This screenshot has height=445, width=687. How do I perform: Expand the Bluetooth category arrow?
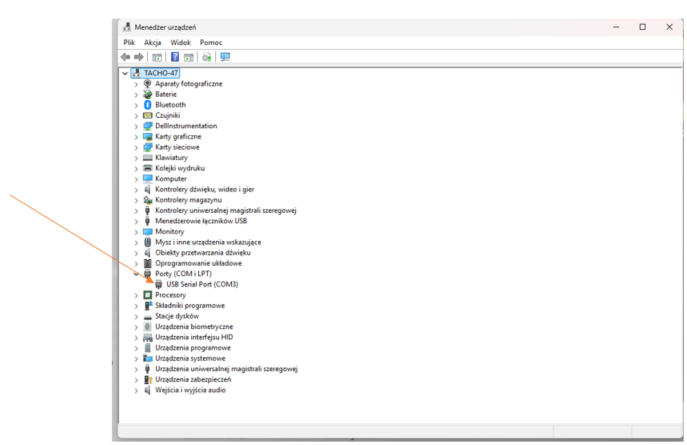[x=136, y=105]
